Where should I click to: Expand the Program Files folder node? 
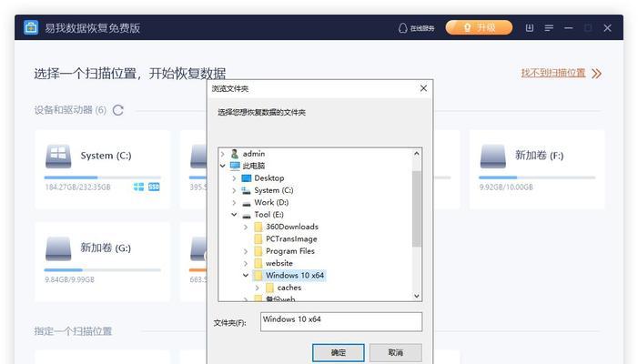click(246, 251)
